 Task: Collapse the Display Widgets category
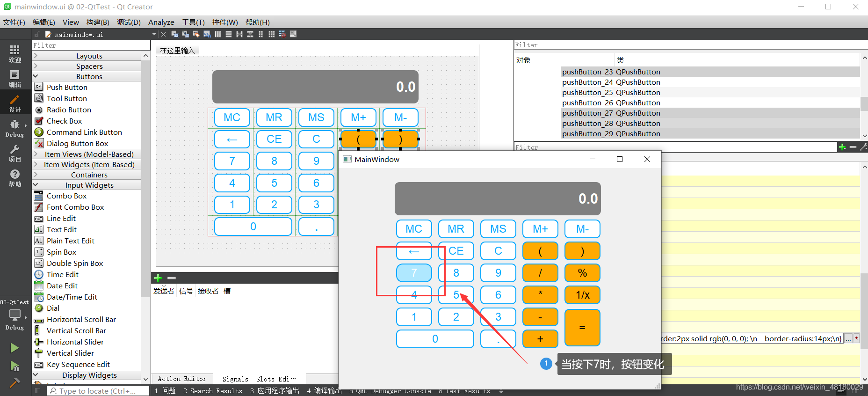[87, 375]
